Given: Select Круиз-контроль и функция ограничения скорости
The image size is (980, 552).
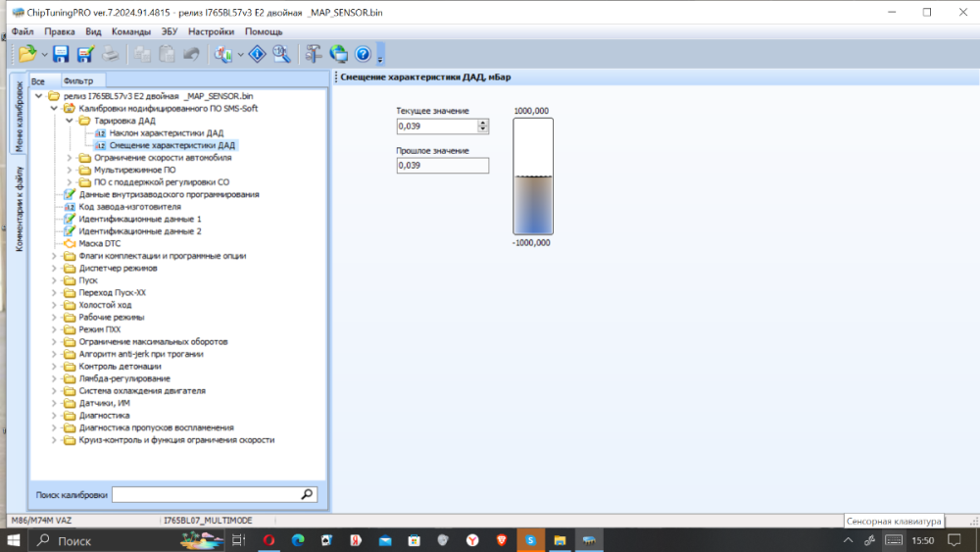Looking at the screenshot, I should [176, 440].
